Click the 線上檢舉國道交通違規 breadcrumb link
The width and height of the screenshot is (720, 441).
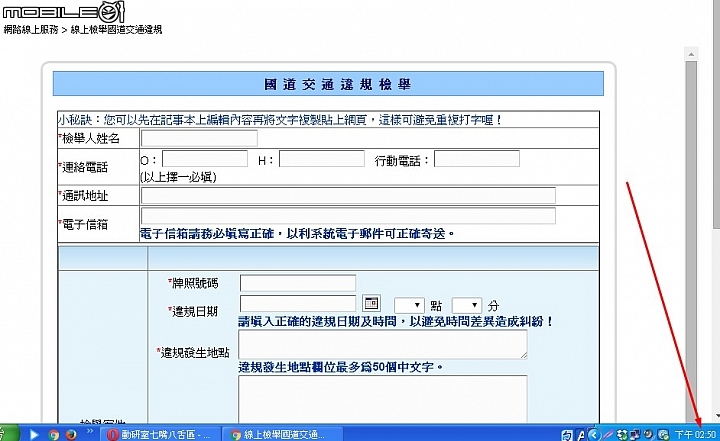point(116,29)
